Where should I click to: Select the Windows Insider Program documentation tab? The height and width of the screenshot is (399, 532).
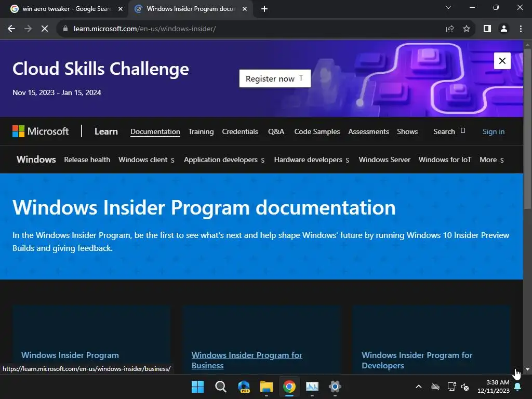pos(190,9)
